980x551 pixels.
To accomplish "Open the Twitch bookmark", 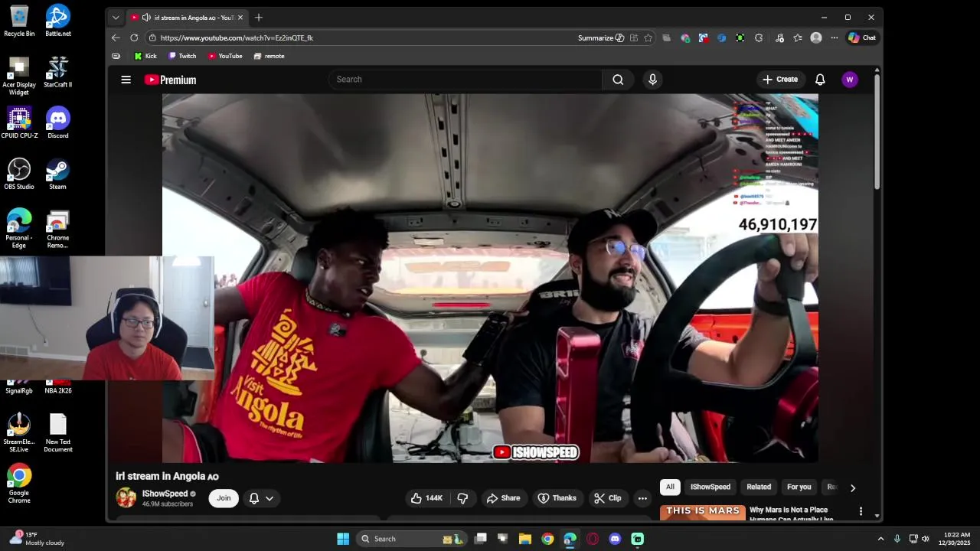I will click(182, 56).
